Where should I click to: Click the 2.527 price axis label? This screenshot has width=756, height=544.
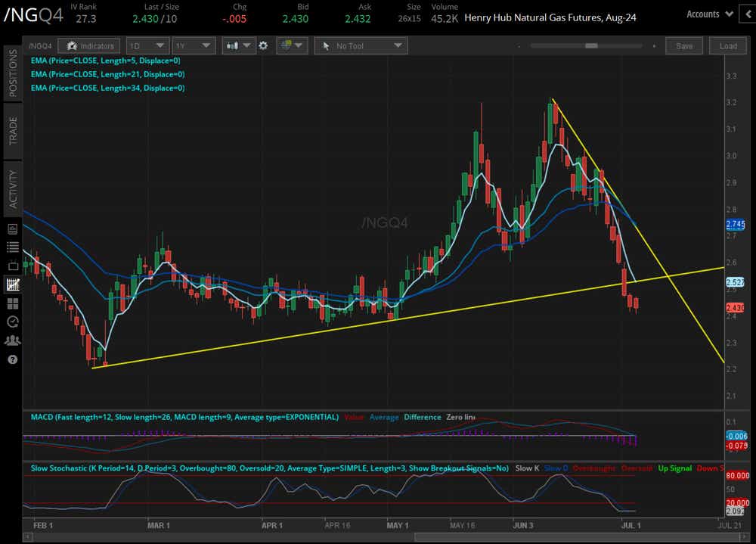point(736,282)
